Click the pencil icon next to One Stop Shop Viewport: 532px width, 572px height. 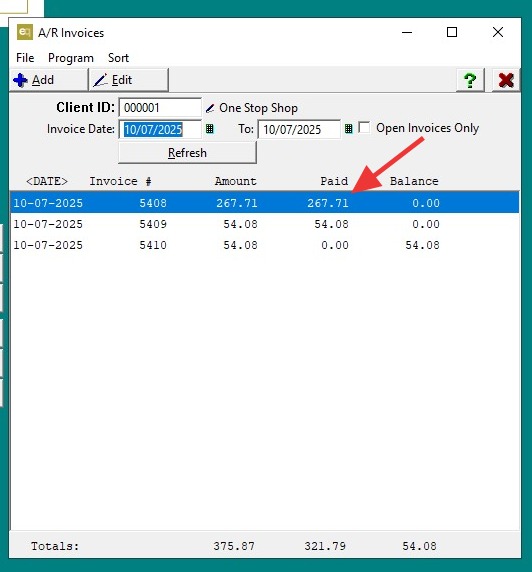click(x=210, y=108)
